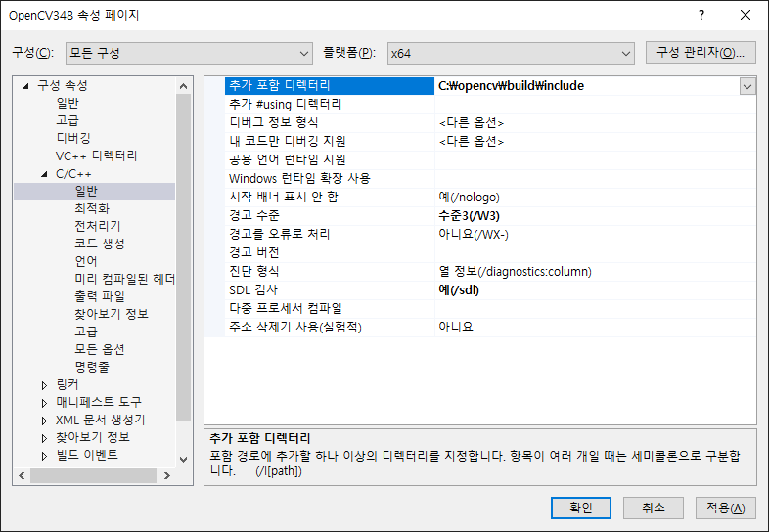The width and height of the screenshot is (769, 532).
Task: Click the 내 코드만 디버깅 지원 property
Action: (x=330, y=142)
